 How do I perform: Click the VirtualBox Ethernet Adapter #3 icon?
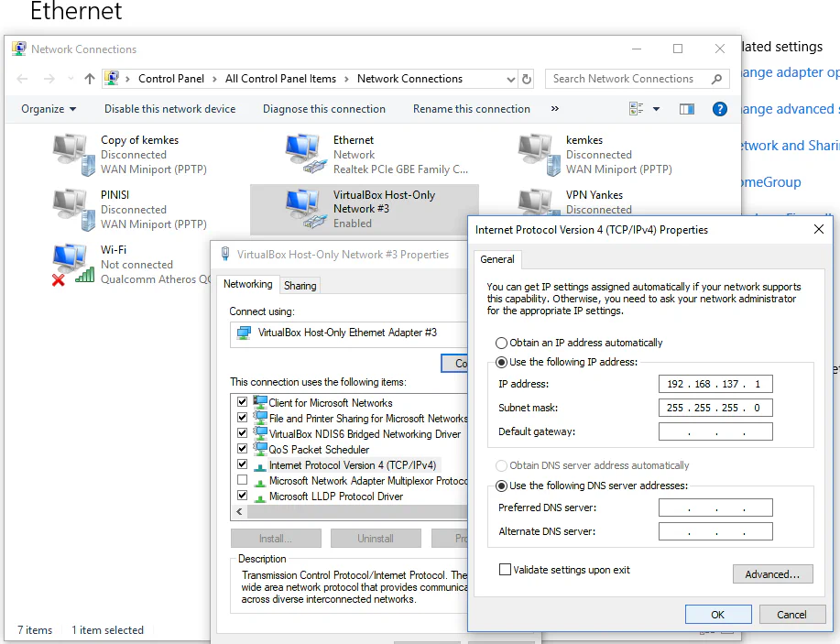coord(244,333)
